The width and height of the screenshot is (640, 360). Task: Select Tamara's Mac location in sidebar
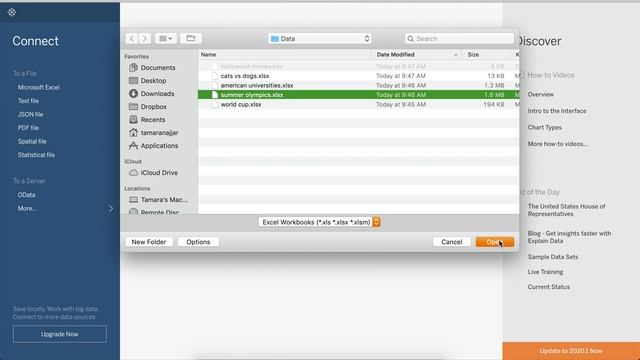point(164,200)
